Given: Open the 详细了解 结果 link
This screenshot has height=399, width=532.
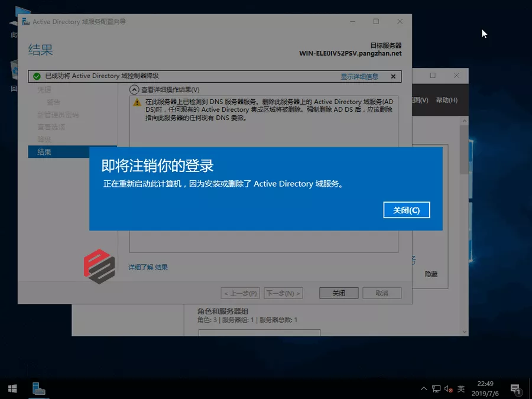Looking at the screenshot, I should [x=148, y=267].
